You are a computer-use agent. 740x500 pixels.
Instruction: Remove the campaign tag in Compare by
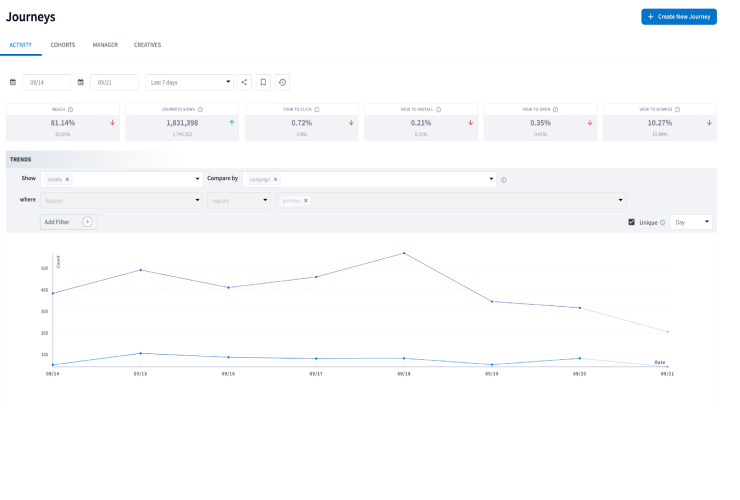[x=276, y=179]
